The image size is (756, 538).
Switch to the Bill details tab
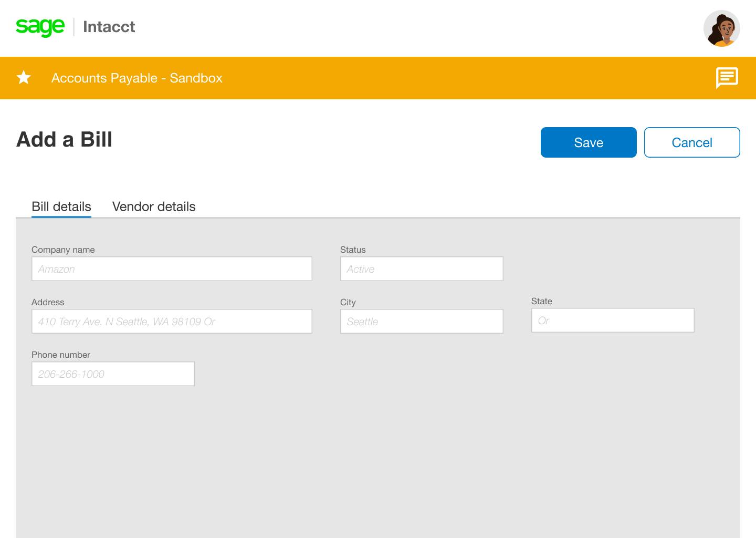tap(61, 206)
